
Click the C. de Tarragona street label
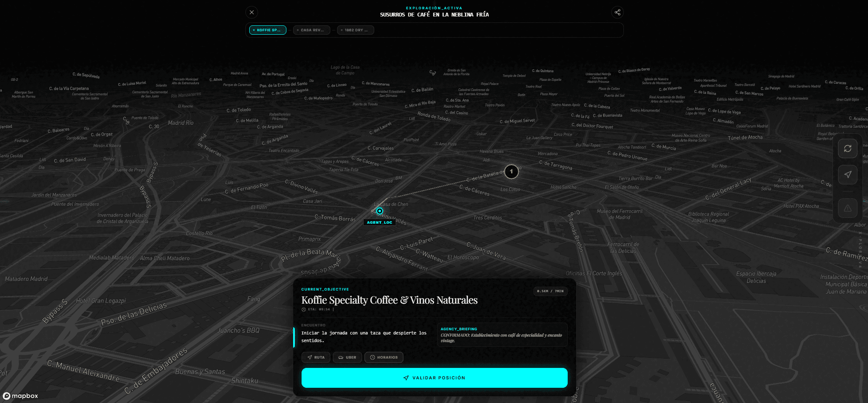point(555,165)
